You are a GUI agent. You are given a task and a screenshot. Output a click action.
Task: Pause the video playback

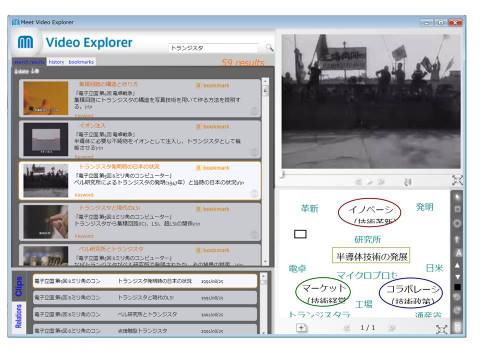(x=408, y=182)
